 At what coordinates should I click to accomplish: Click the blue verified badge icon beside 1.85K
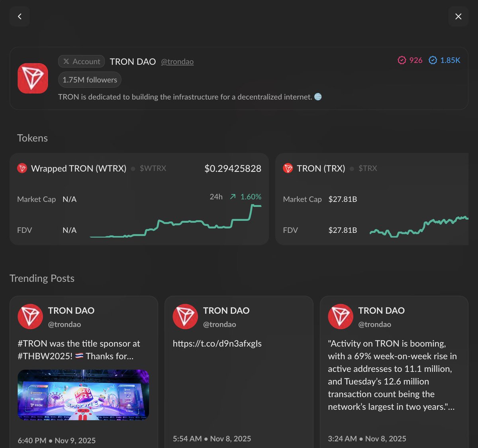[433, 60]
